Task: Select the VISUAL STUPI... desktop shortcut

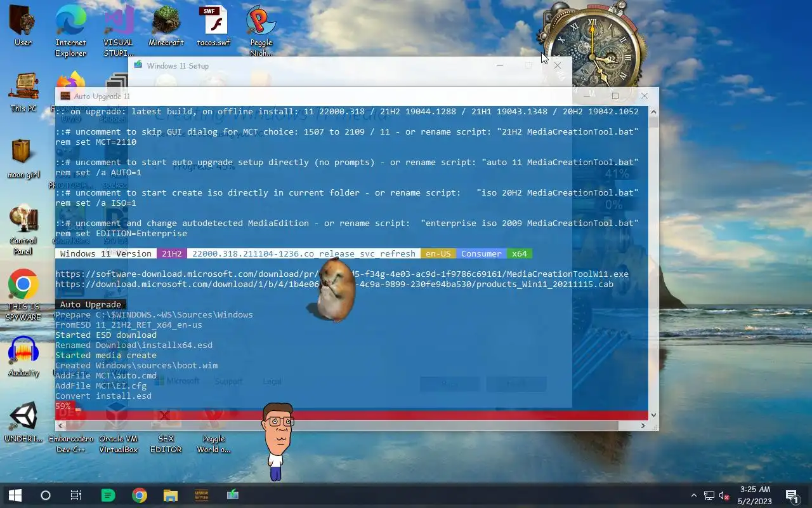Action: pyautogui.click(x=118, y=30)
